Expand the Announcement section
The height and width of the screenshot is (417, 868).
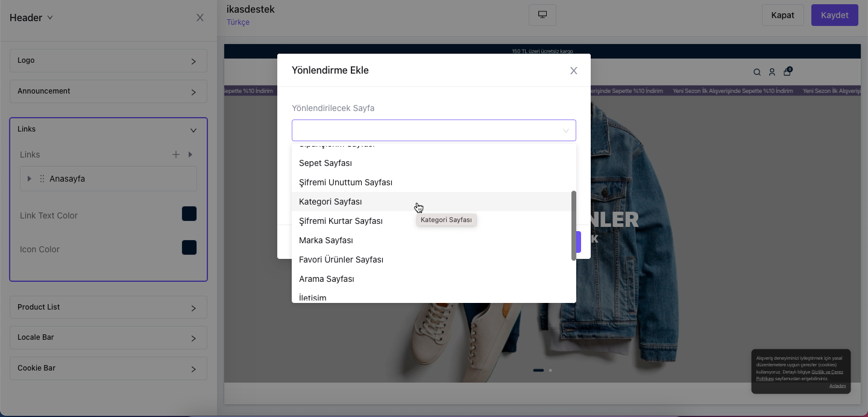click(108, 92)
